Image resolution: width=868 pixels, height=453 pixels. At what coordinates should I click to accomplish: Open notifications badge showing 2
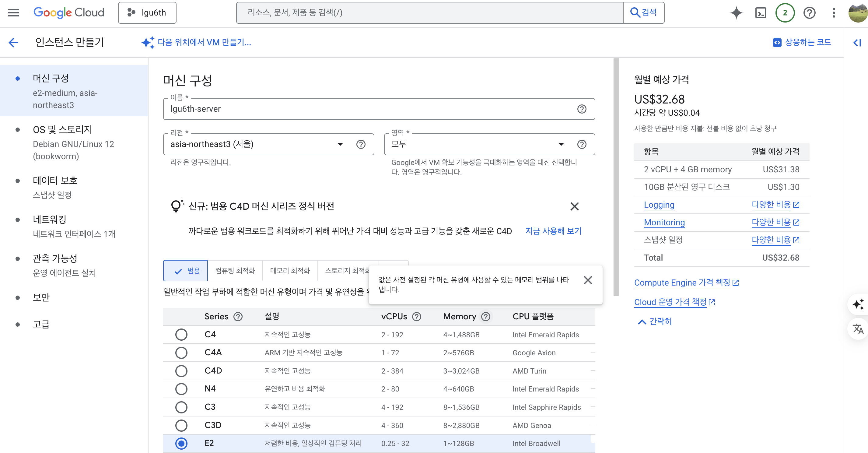pos(785,13)
